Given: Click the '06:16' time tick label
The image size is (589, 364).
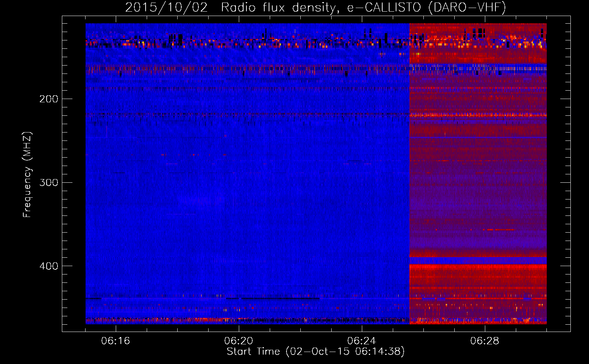Looking at the screenshot, I should [x=115, y=341].
